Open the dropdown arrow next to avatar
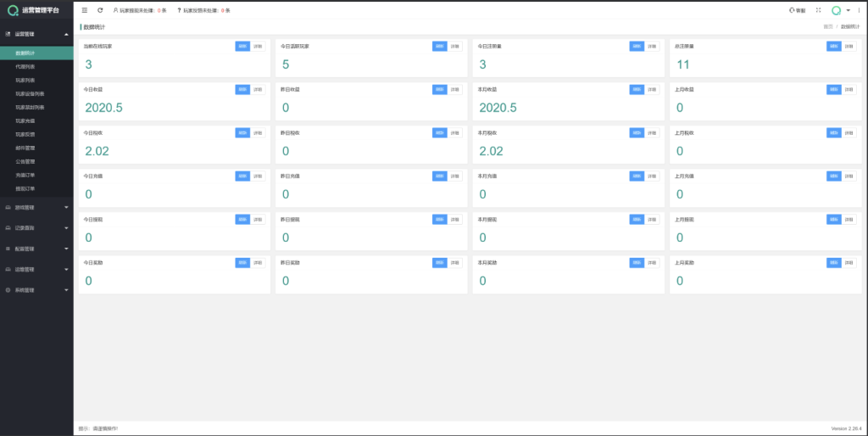The height and width of the screenshot is (436, 868). pyautogui.click(x=848, y=10)
